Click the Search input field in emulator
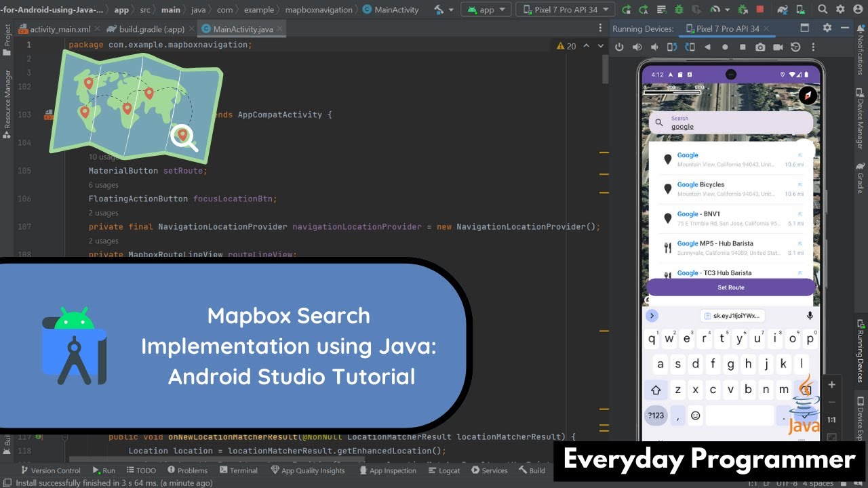 (x=731, y=123)
